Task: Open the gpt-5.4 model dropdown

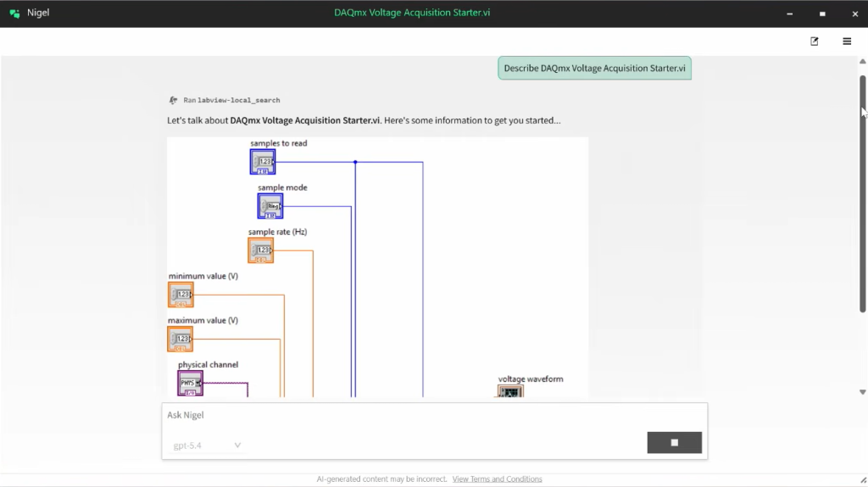Action: click(x=207, y=445)
